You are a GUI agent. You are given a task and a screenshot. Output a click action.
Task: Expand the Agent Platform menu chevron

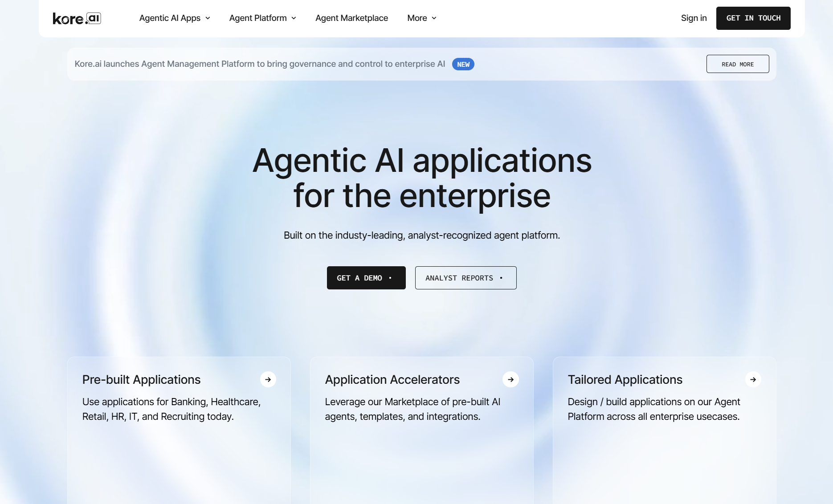294,18
